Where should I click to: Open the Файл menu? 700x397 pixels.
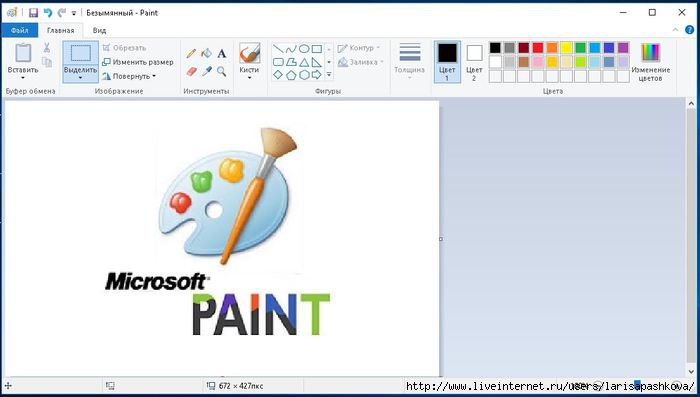coord(20,30)
